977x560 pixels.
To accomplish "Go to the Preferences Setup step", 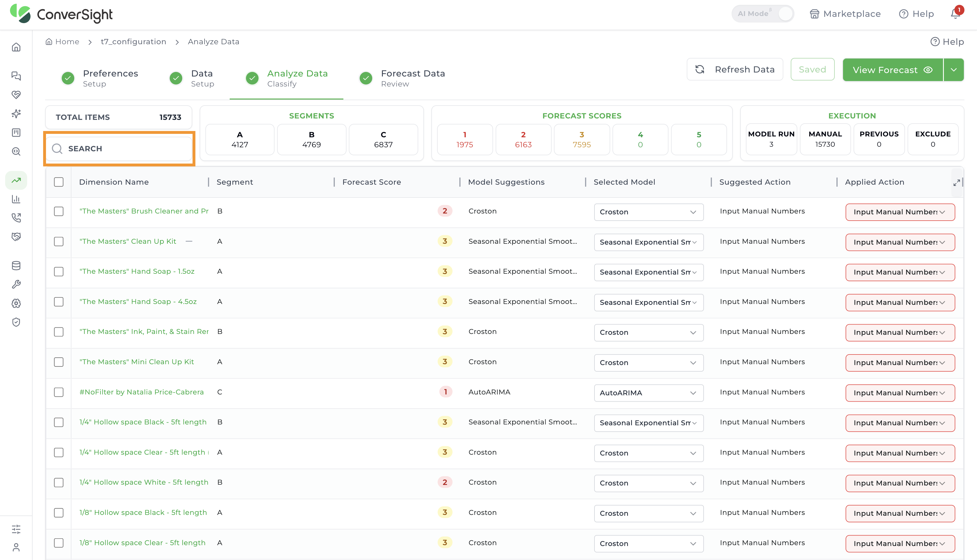I will coord(100,78).
